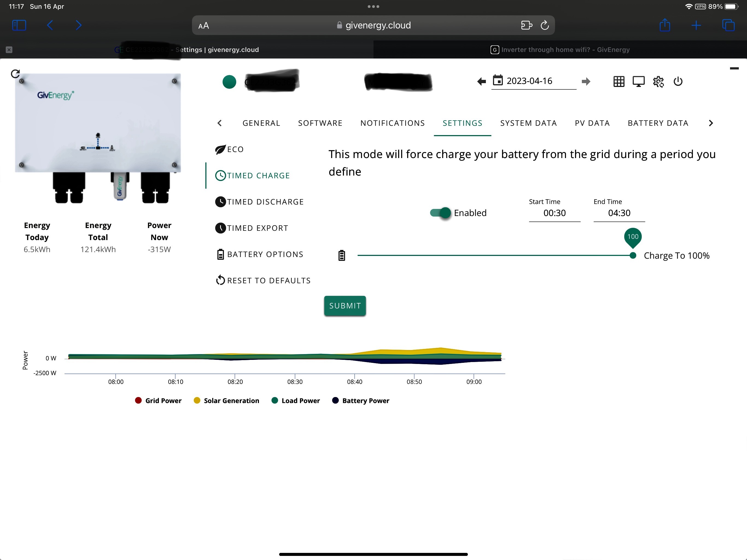Open the grid table view icon

pyautogui.click(x=619, y=81)
